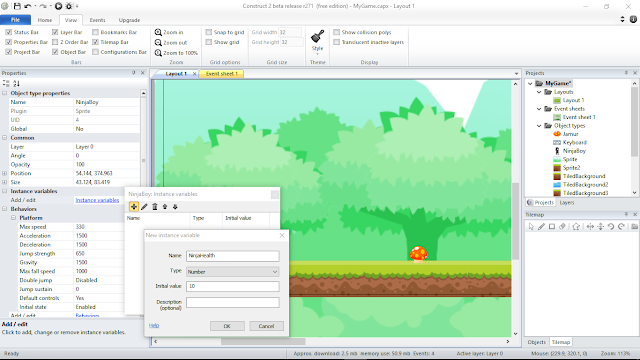Click the delete trash icon in Instance variables dialog
This screenshot has width=640, height=360.
coord(155,207)
